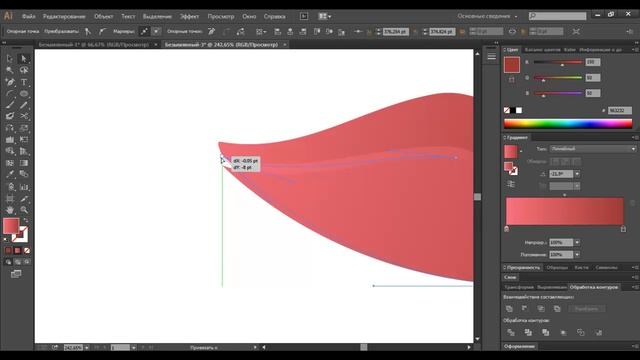Click Minus Front icon in Pathfinder panel

pos(525,309)
